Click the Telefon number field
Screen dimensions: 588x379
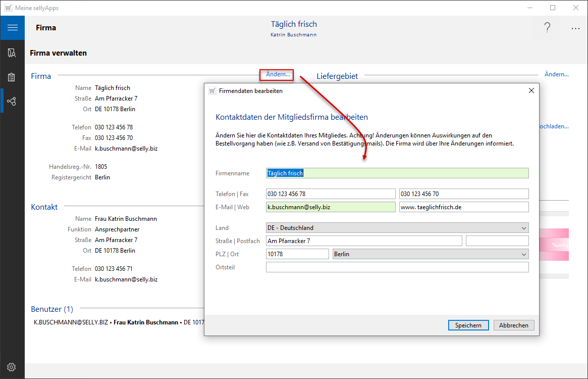click(331, 194)
